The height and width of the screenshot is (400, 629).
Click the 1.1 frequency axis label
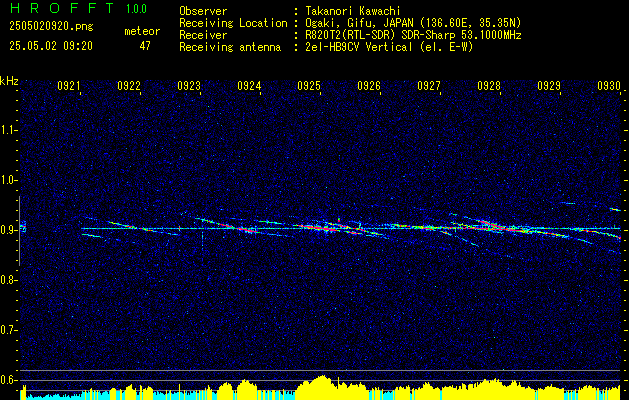pyautogui.click(x=9, y=130)
